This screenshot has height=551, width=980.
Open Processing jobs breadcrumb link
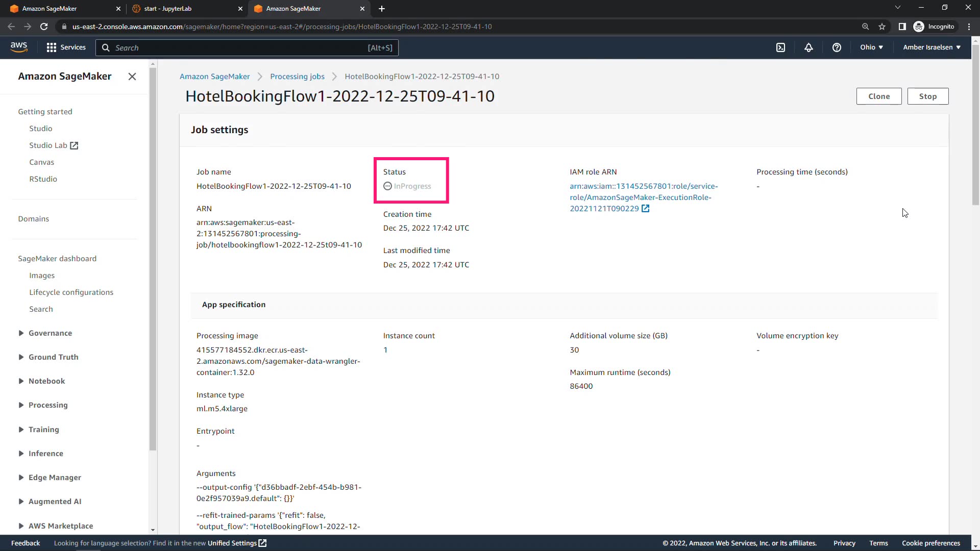[297, 77]
